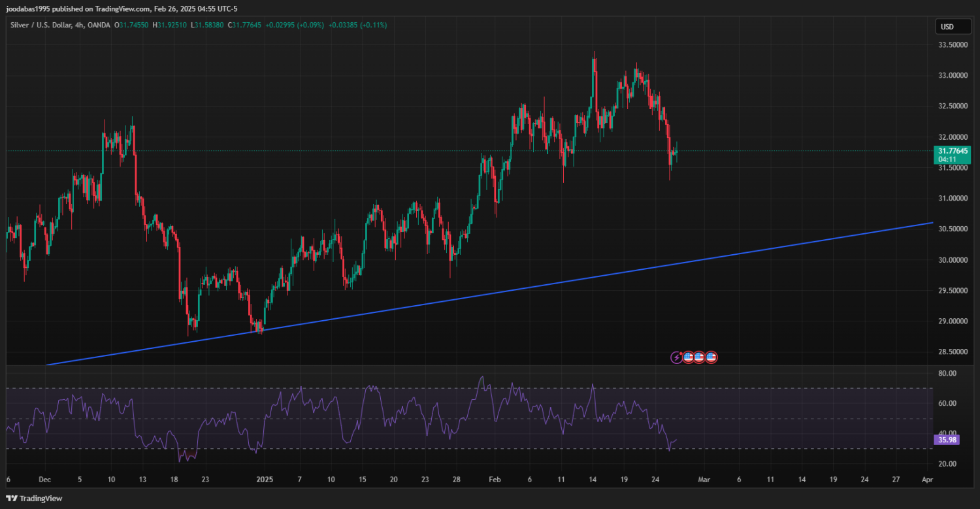The height and width of the screenshot is (509, 980).
Task: Click the current price label 31.77645
Action: 952,151
